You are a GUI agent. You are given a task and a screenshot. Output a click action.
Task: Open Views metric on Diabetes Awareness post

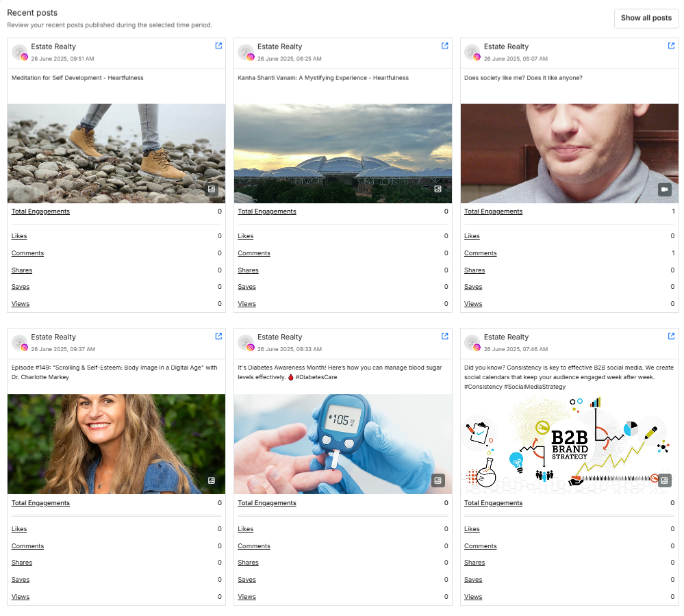pyautogui.click(x=247, y=597)
